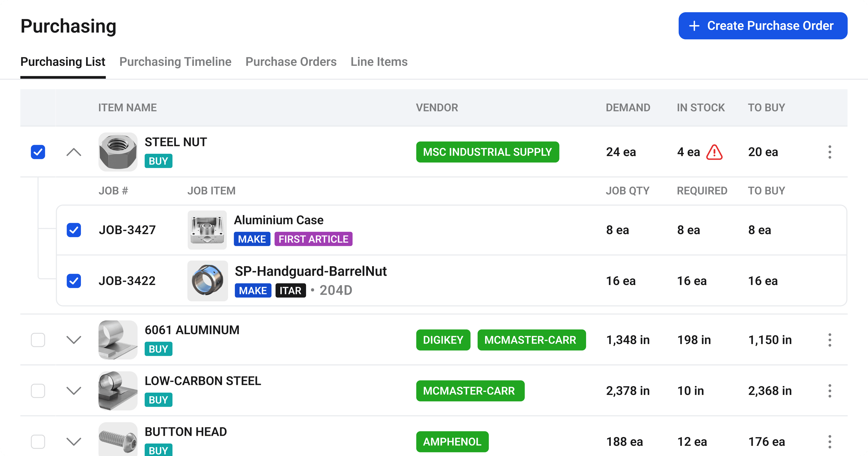This screenshot has width=868, height=456.
Task: Open the three-dot menu for Low-Carbon Steel
Action: pyautogui.click(x=830, y=391)
